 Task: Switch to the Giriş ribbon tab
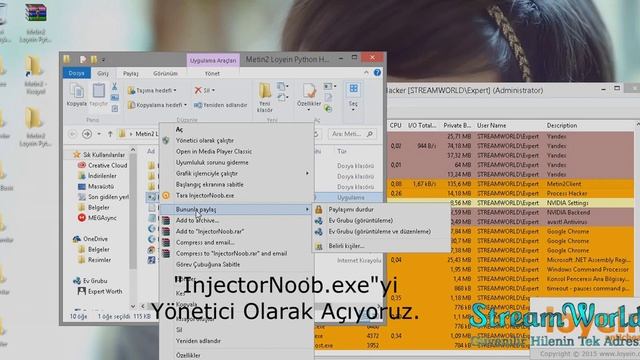[x=102, y=73]
